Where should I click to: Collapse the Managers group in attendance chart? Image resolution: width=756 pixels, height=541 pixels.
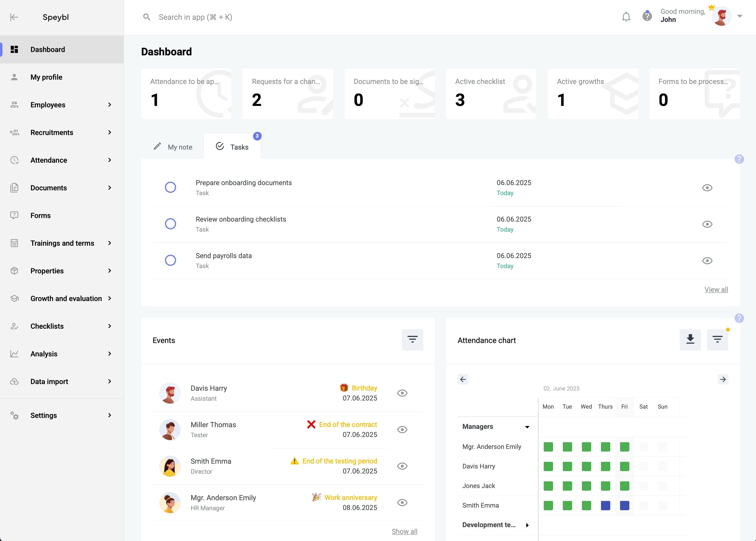[527, 427]
